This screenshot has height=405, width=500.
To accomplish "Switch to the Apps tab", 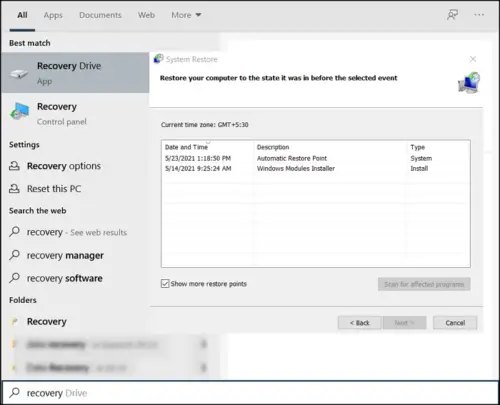I will tap(53, 15).
